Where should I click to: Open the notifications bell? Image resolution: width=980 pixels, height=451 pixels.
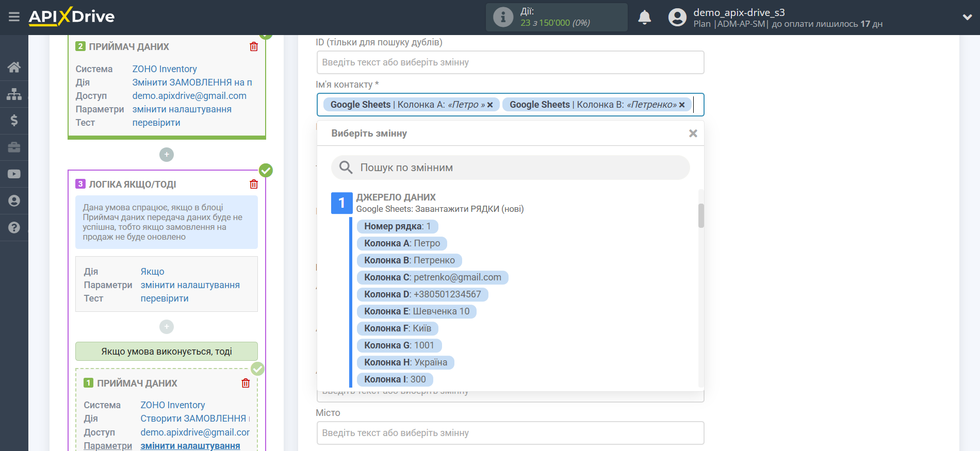coord(644,18)
